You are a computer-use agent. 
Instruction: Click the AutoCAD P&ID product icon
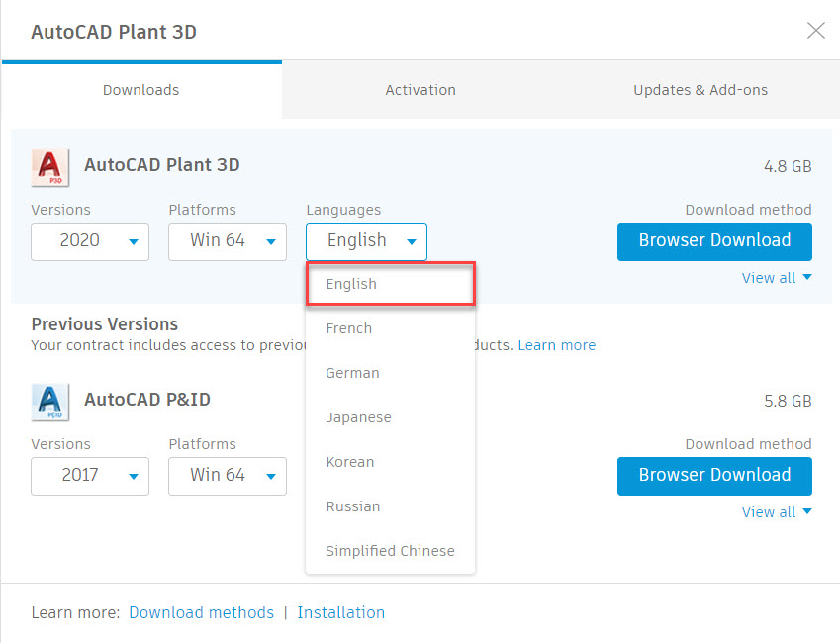(49, 402)
